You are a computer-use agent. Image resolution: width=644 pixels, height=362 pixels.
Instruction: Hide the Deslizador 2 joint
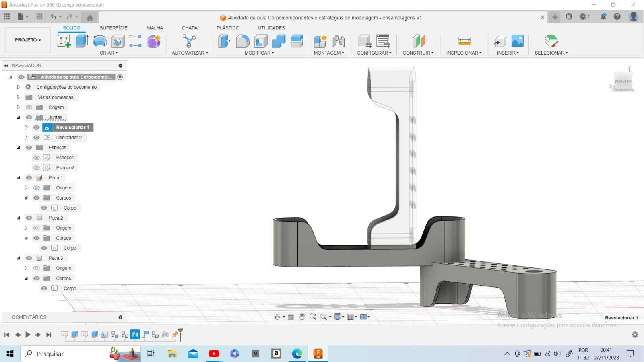coord(37,138)
